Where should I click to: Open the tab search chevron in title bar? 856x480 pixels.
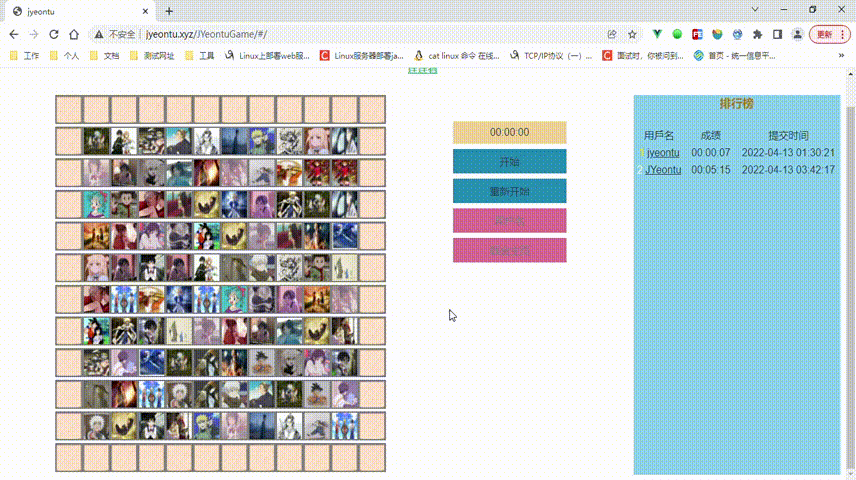755,9
